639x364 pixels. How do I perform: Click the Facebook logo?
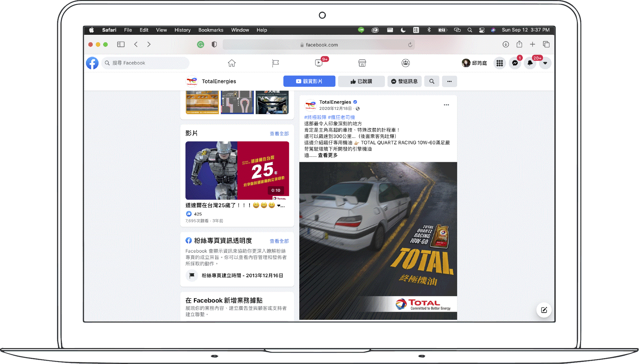coord(92,63)
